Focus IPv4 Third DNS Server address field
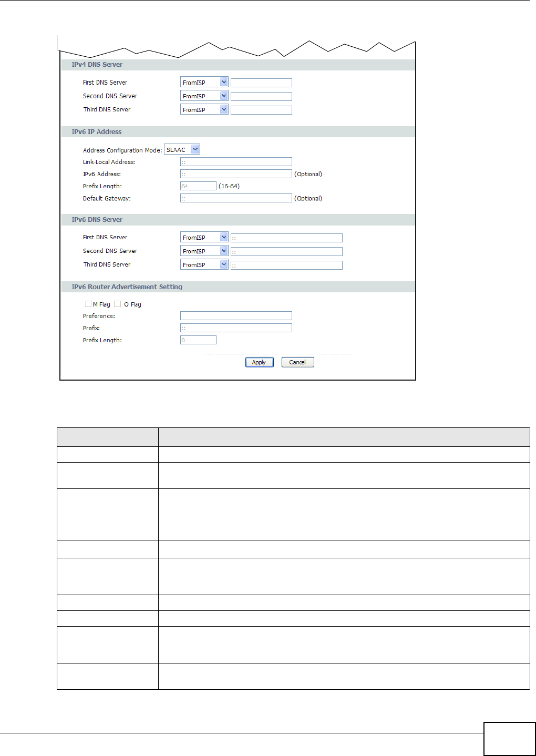The height and width of the screenshot is (756, 536). click(x=261, y=110)
